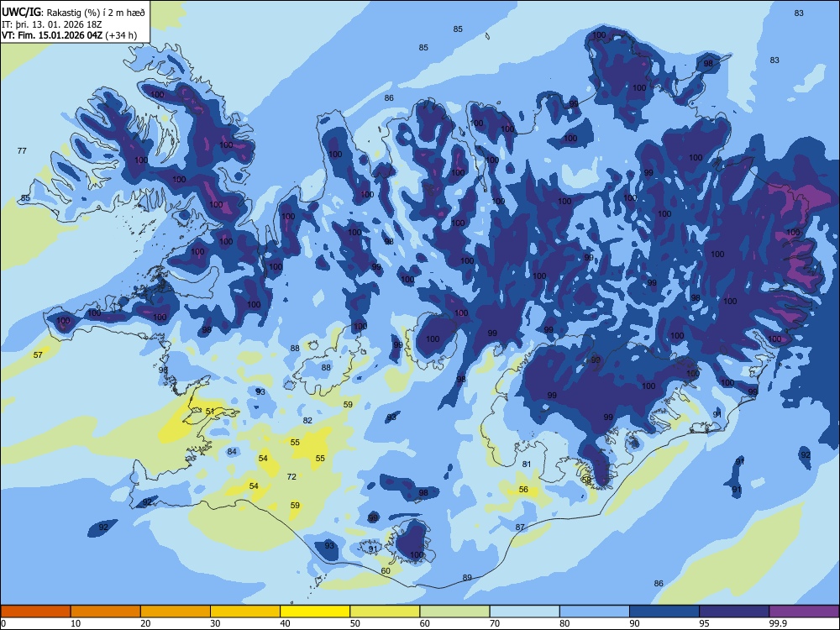The height and width of the screenshot is (630, 840).
Task: Click the map value 82
Action: pos(307,420)
